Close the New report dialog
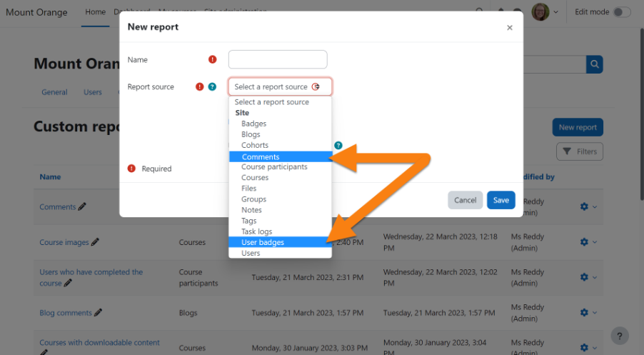The image size is (644, 355). 509,28
